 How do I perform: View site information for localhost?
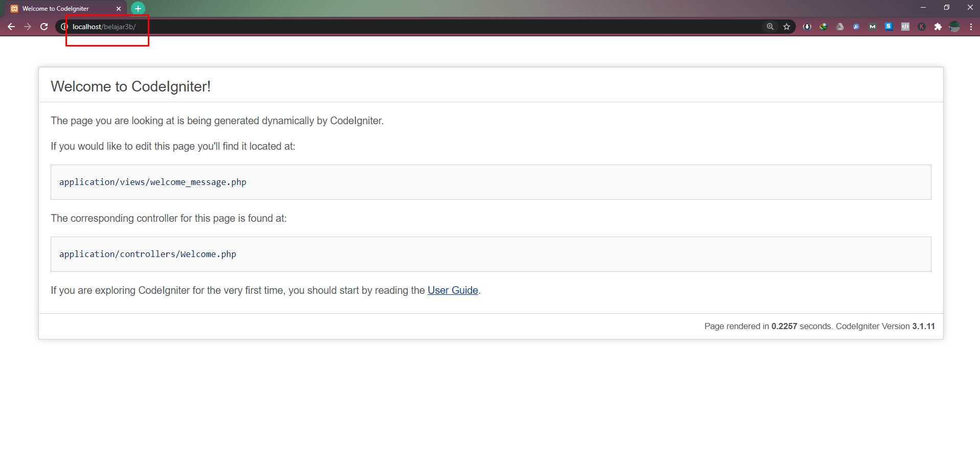pos(64,27)
